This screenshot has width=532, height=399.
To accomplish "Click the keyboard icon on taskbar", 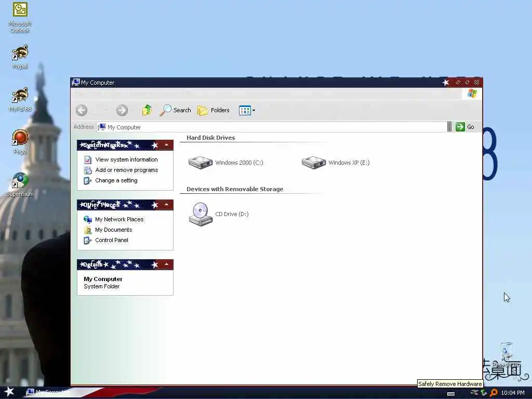I will [x=451, y=394].
